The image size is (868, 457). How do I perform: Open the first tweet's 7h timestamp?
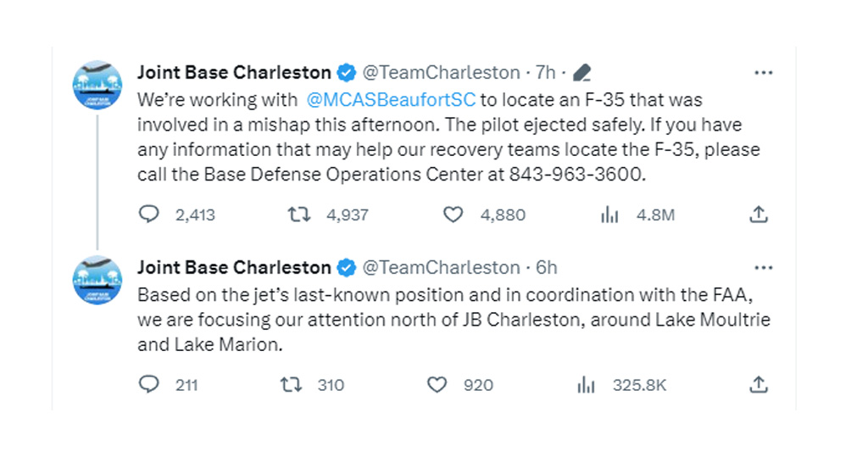coord(545,73)
